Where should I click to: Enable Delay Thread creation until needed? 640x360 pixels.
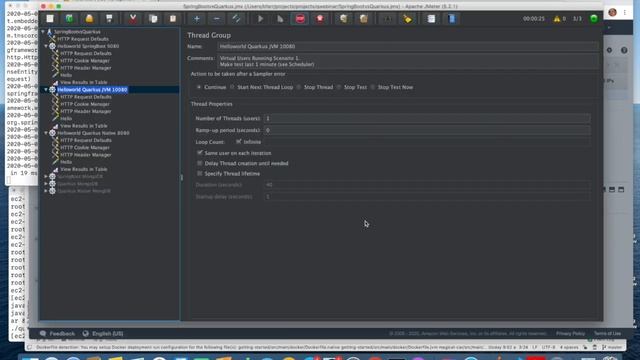tap(200, 163)
